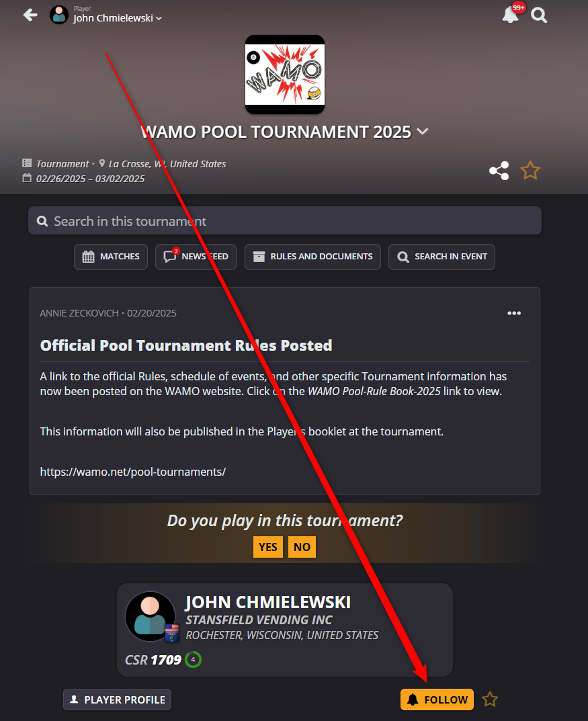Open the top-right search magnifier
Viewport: 588px width, 721px height.
(x=539, y=15)
